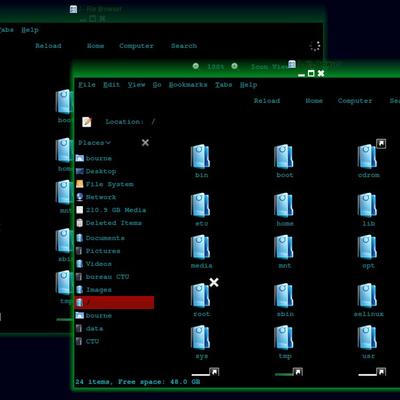Open the Bookmarks menu

pyautogui.click(x=188, y=85)
